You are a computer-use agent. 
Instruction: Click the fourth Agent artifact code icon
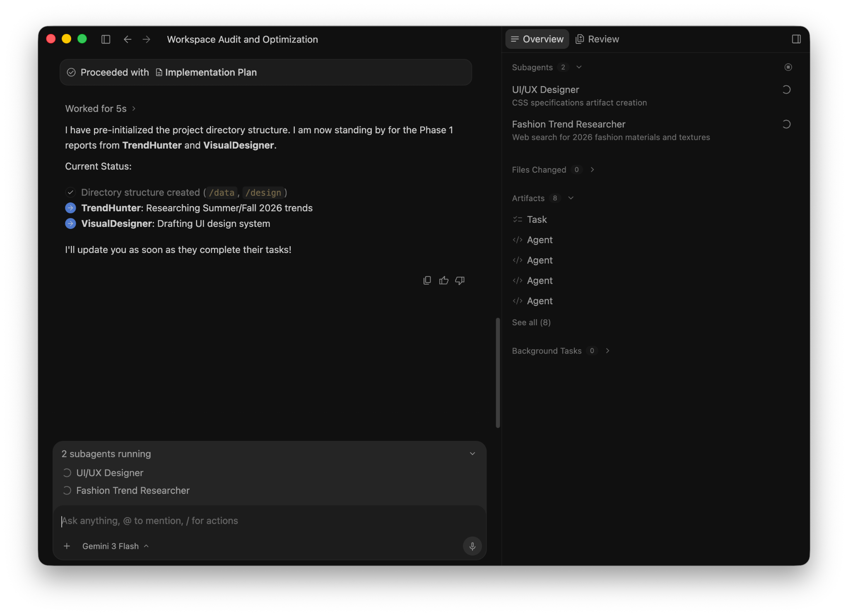pyautogui.click(x=518, y=301)
